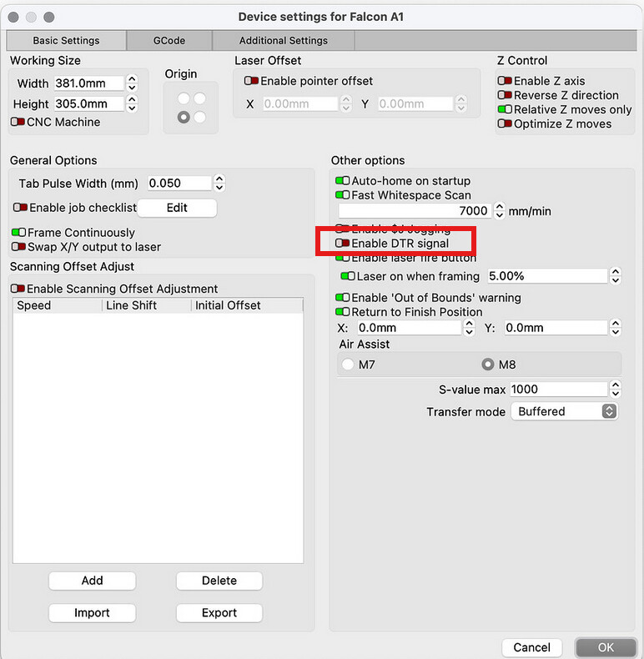The height and width of the screenshot is (659, 644).
Task: Click the Export button
Action: 219,613
